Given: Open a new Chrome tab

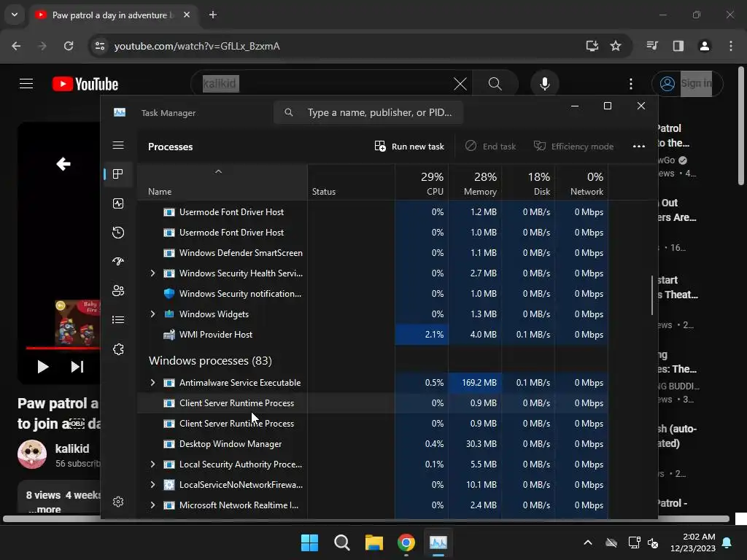Looking at the screenshot, I should click(x=213, y=15).
